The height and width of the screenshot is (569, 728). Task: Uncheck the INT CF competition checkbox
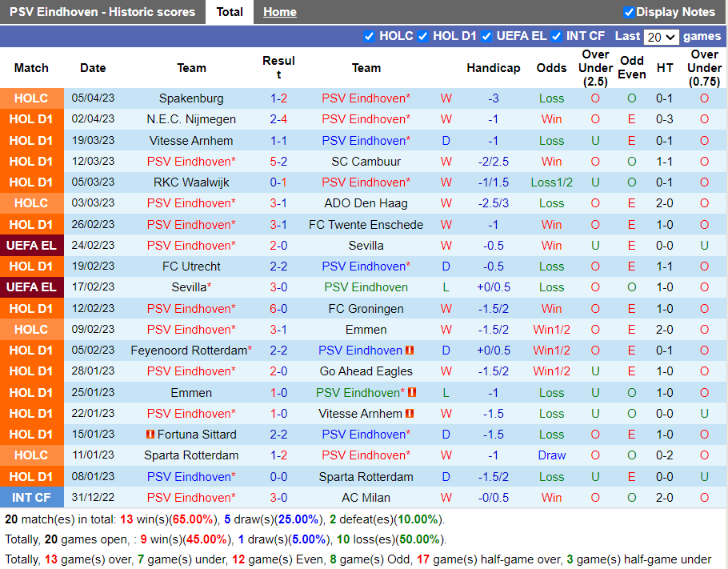(556, 36)
